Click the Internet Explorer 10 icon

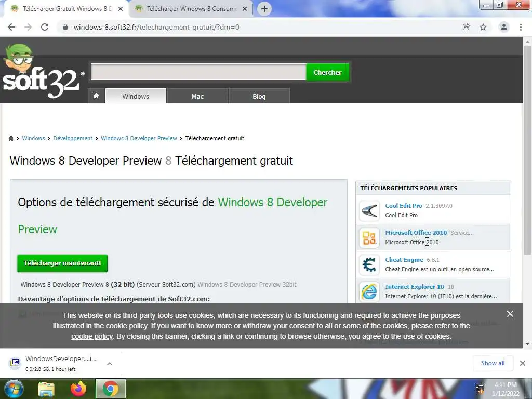click(x=369, y=292)
